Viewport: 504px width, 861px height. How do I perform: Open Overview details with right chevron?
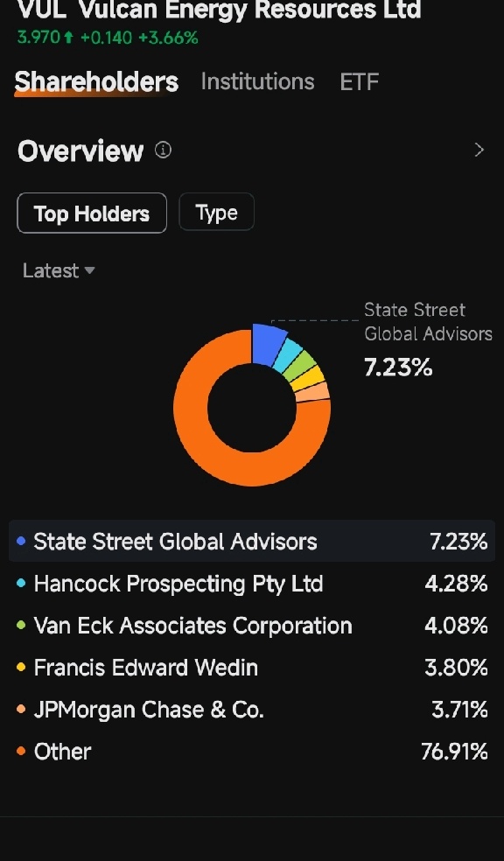(479, 150)
